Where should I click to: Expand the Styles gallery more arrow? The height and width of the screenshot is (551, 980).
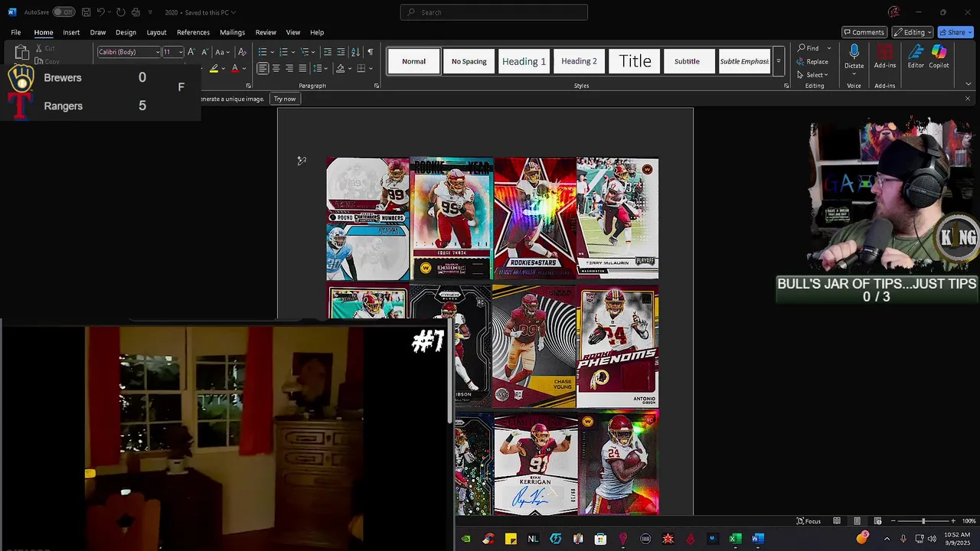[x=778, y=61]
